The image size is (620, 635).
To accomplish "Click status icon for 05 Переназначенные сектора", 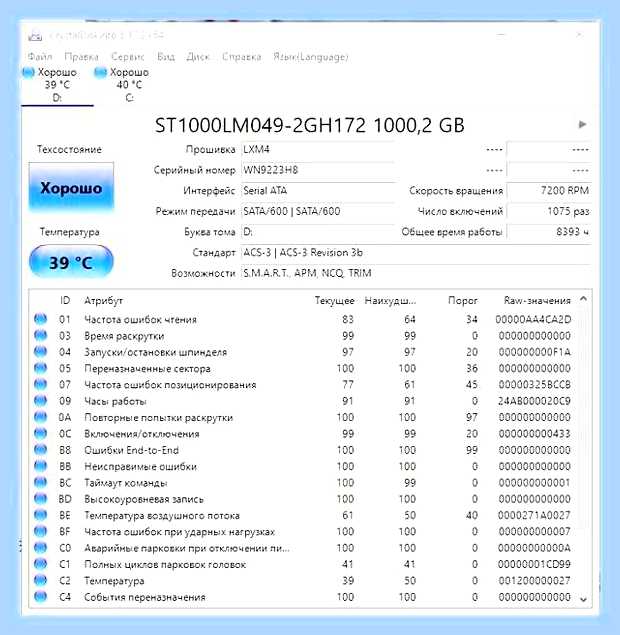I will click(x=40, y=368).
